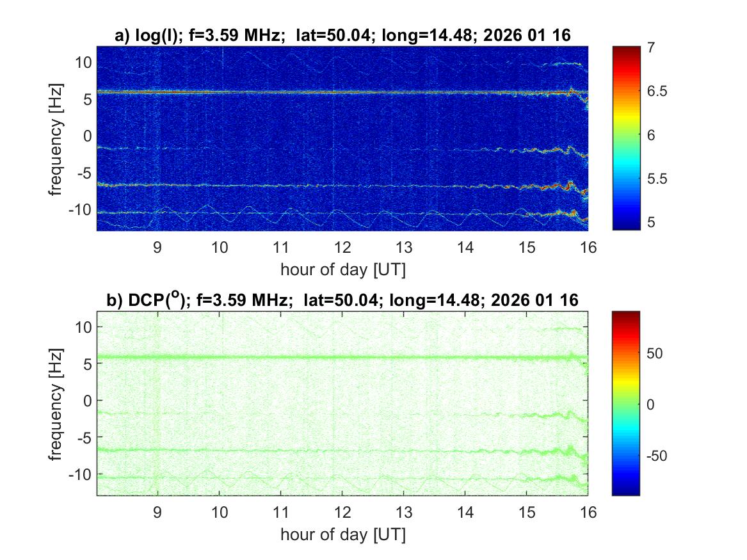Click the y-axis tick label -10 on the bottom plot
This screenshot has width=747, height=560.
(x=82, y=474)
